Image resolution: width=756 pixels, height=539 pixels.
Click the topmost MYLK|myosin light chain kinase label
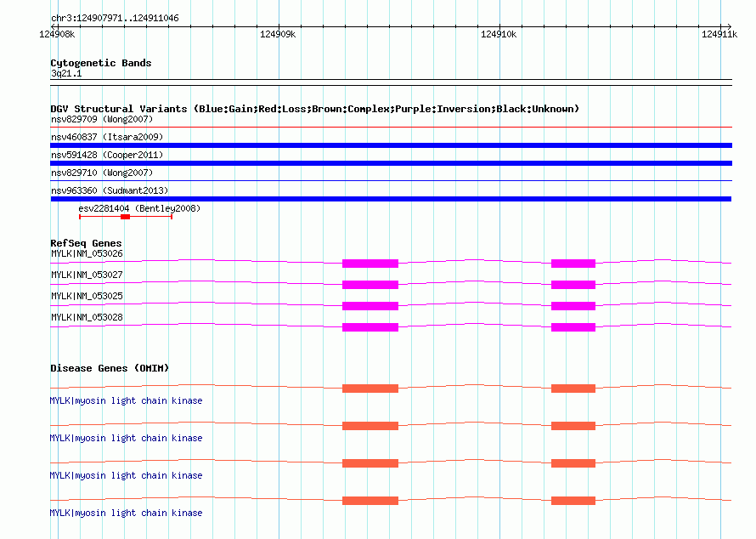(126, 400)
